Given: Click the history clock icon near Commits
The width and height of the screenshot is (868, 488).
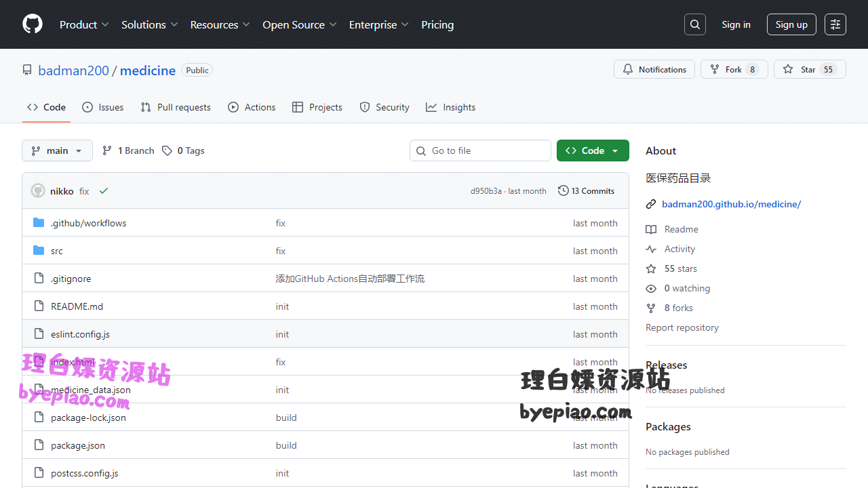Looking at the screenshot, I should 564,190.
